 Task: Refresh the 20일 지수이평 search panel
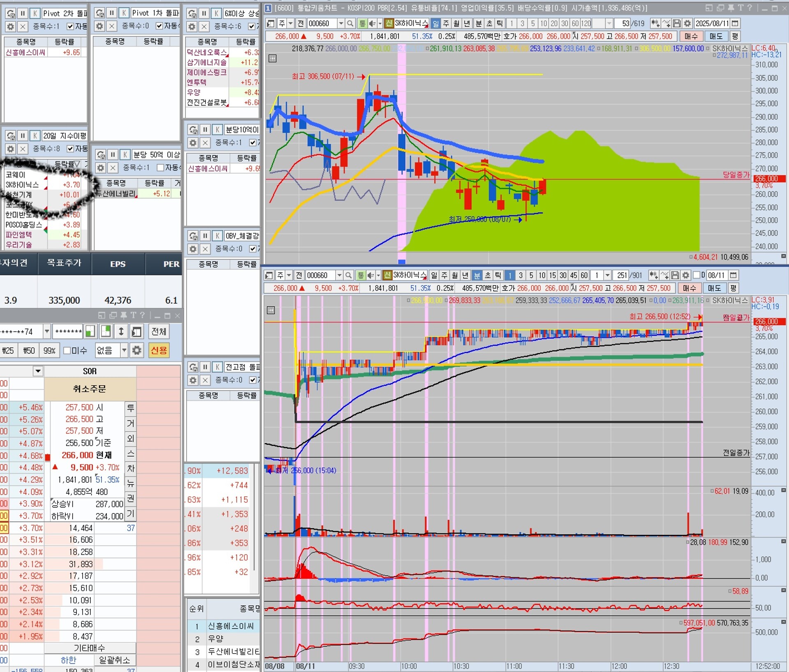tap(11, 136)
